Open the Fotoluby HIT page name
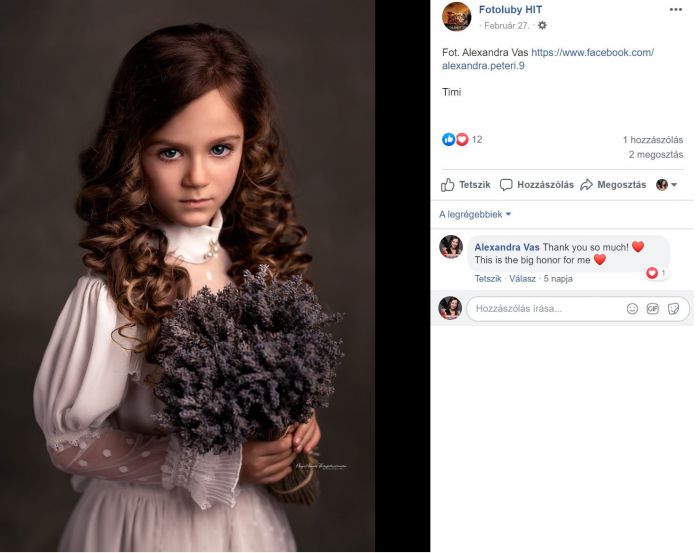This screenshot has width=700, height=553. pyautogui.click(x=510, y=9)
